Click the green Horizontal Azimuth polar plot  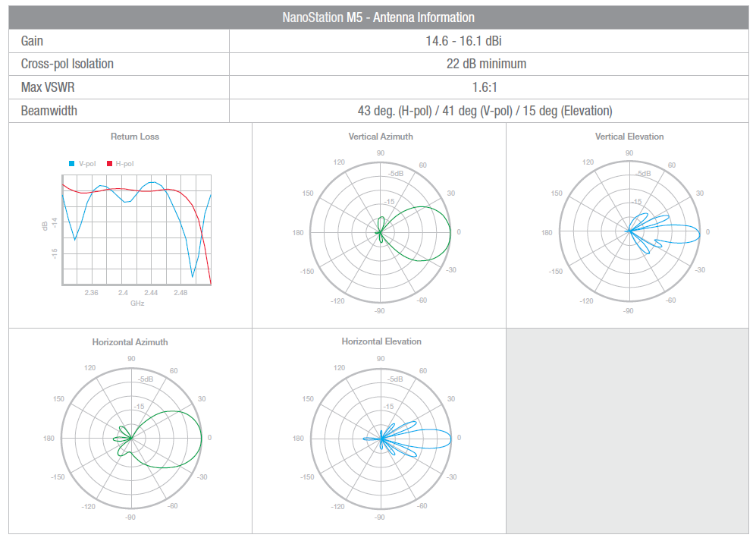pos(131,439)
